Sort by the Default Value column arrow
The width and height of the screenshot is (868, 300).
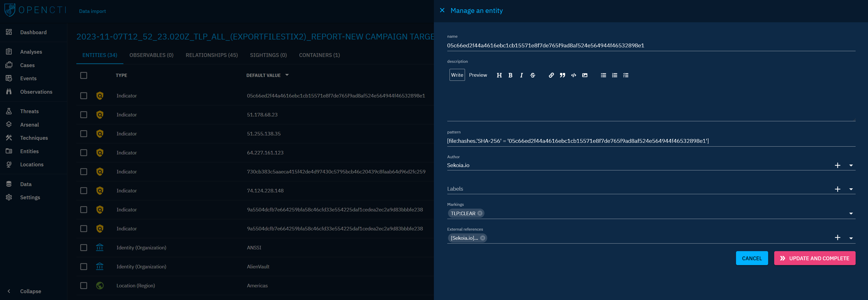point(287,75)
